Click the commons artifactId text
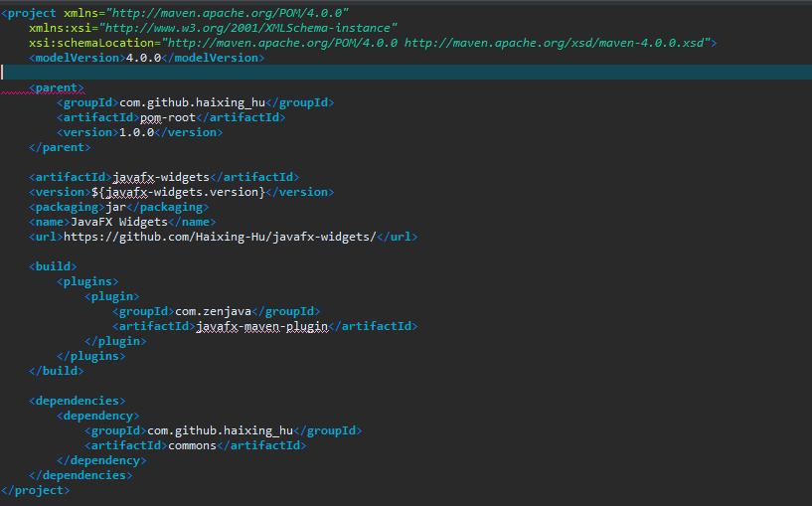Image resolution: width=812 pixels, height=506 pixels. click(192, 445)
